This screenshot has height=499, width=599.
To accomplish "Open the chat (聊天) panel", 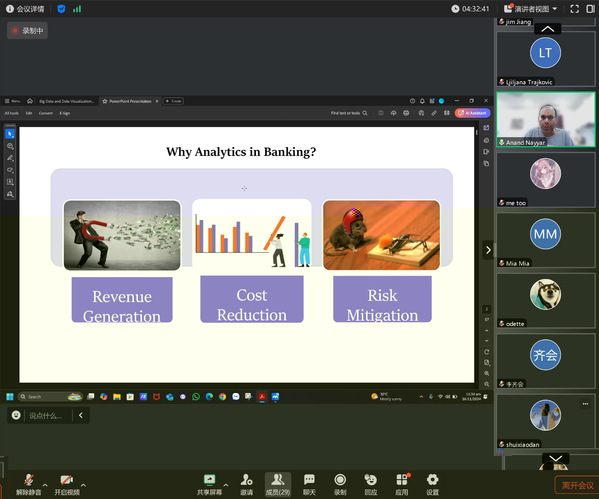I will pos(309,484).
